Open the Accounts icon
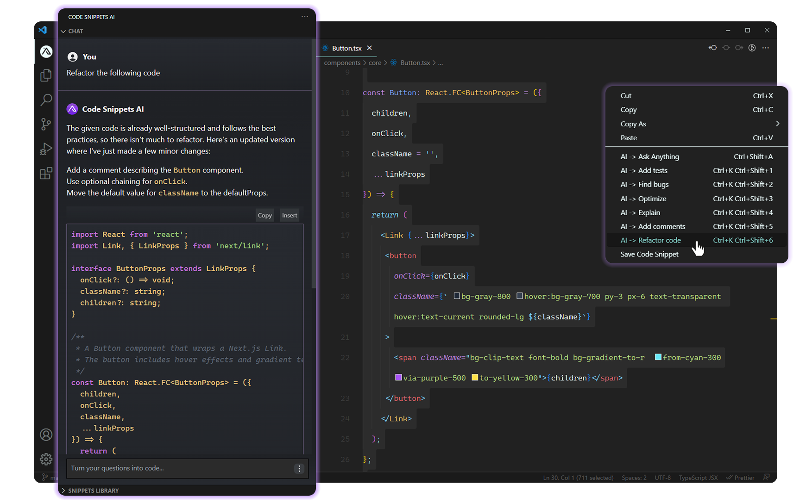This screenshot has width=812, height=504. click(x=46, y=435)
